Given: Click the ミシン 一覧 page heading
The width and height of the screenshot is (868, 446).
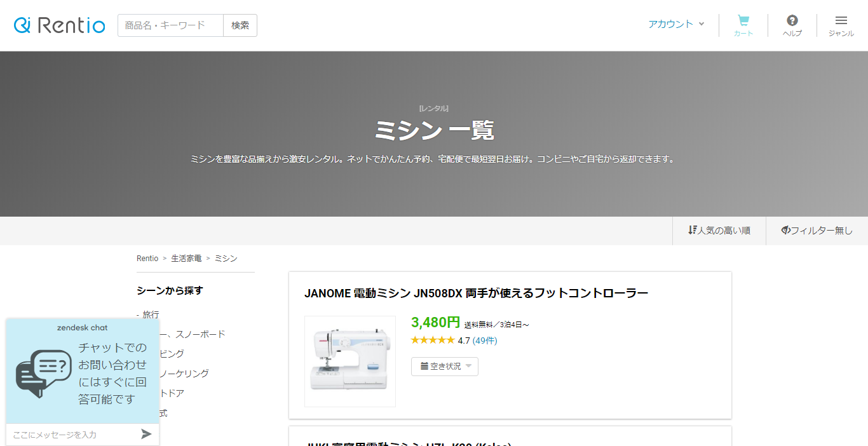Looking at the screenshot, I should click(434, 130).
